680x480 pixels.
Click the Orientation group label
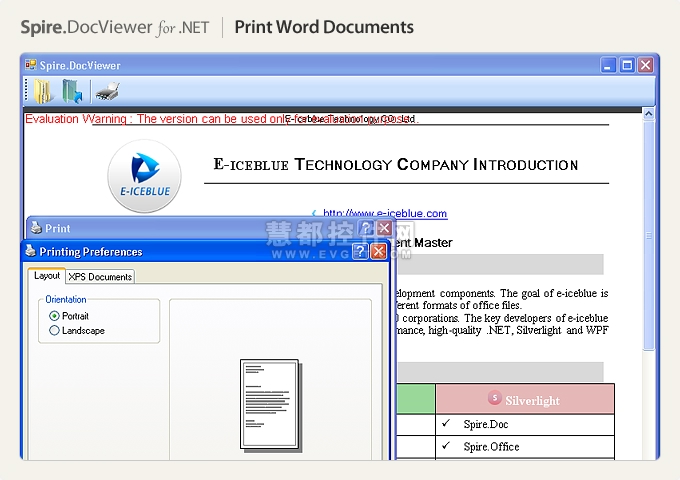pyautogui.click(x=65, y=299)
